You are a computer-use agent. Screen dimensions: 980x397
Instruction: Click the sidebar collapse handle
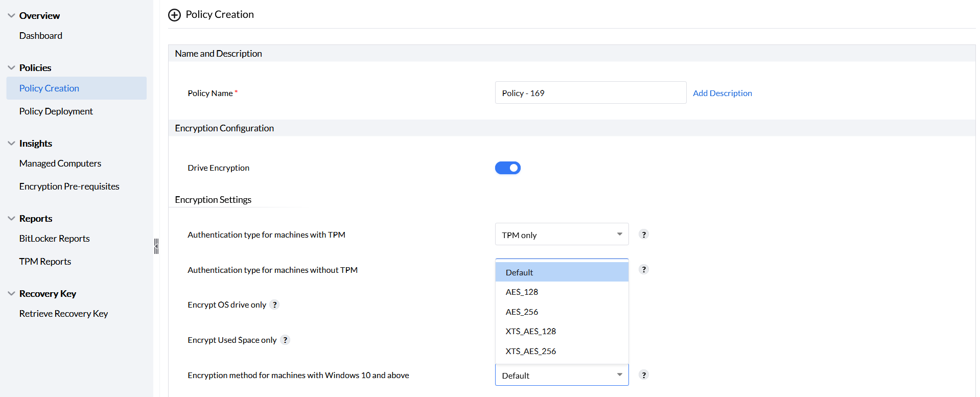pyautogui.click(x=156, y=246)
